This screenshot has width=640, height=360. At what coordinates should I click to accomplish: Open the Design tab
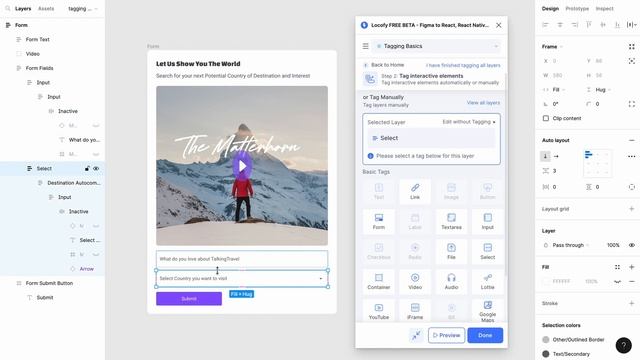point(550,9)
